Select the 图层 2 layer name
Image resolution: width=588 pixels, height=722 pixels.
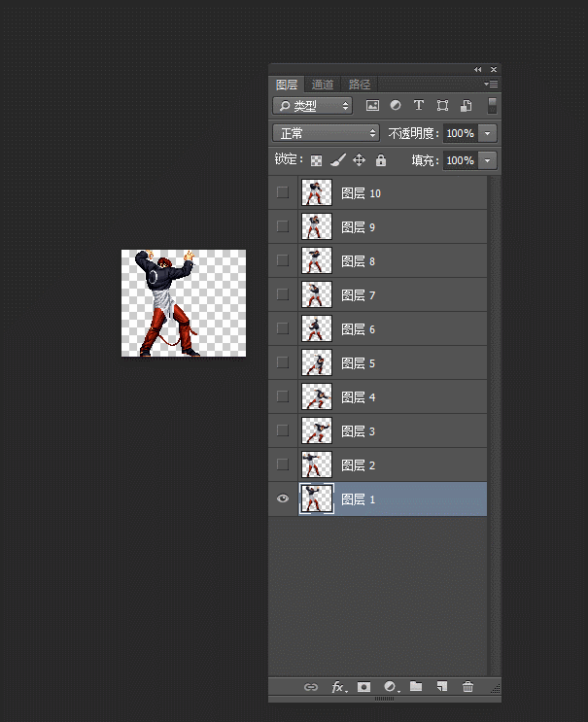coord(359,466)
